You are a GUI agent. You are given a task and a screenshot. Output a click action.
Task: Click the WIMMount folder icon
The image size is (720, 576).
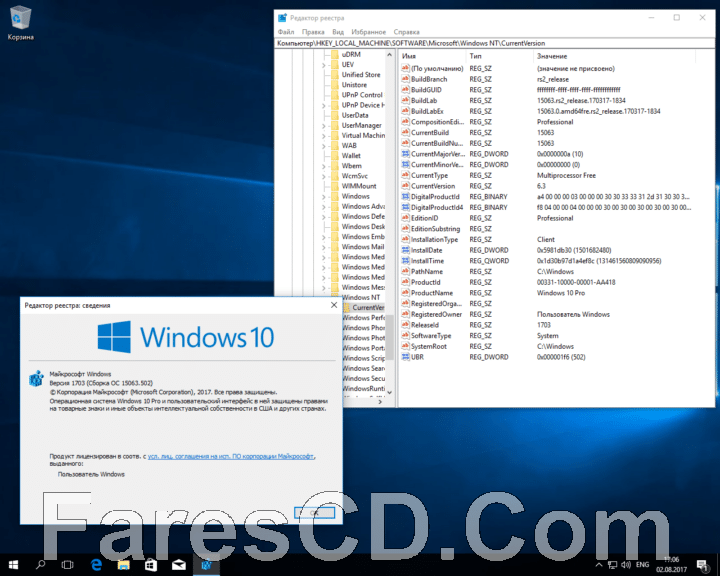334,186
